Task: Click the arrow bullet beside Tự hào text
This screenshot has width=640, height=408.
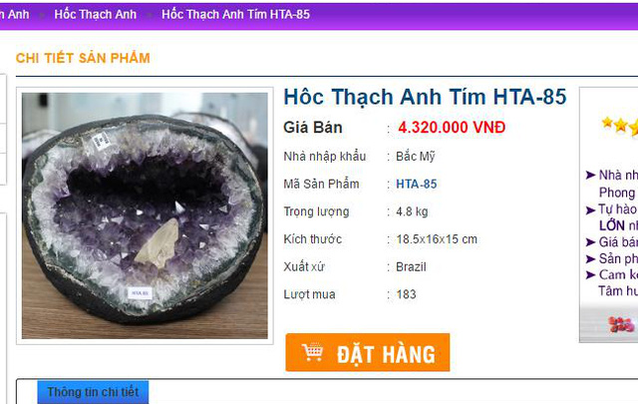Action: 591,210
